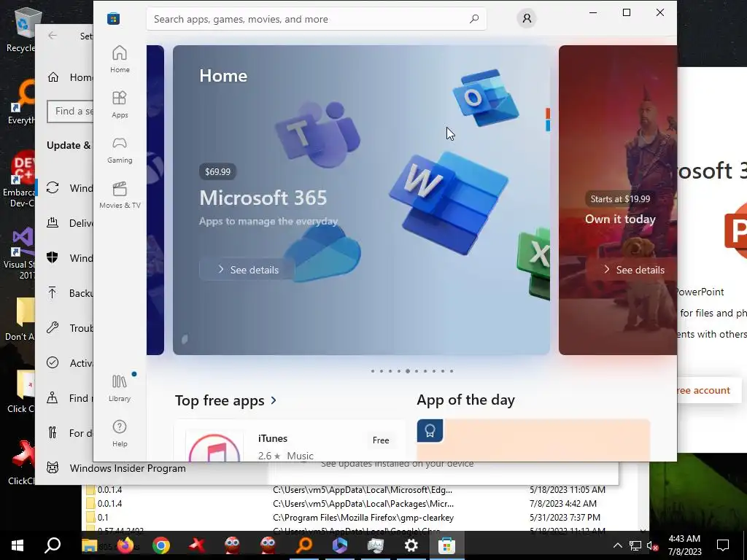The height and width of the screenshot is (560, 747).
Task: See details on the Own it today banner
Action: pyautogui.click(x=632, y=270)
